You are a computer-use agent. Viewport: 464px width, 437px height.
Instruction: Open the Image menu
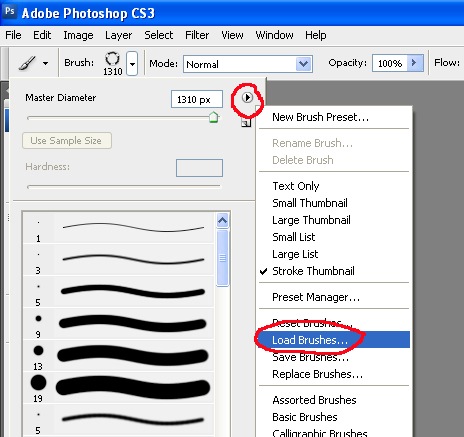pos(78,35)
